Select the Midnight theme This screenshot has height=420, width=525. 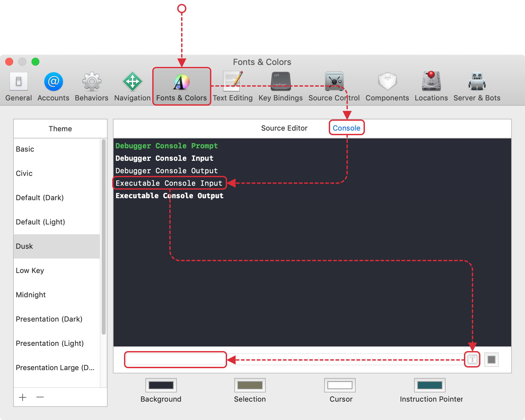point(57,295)
